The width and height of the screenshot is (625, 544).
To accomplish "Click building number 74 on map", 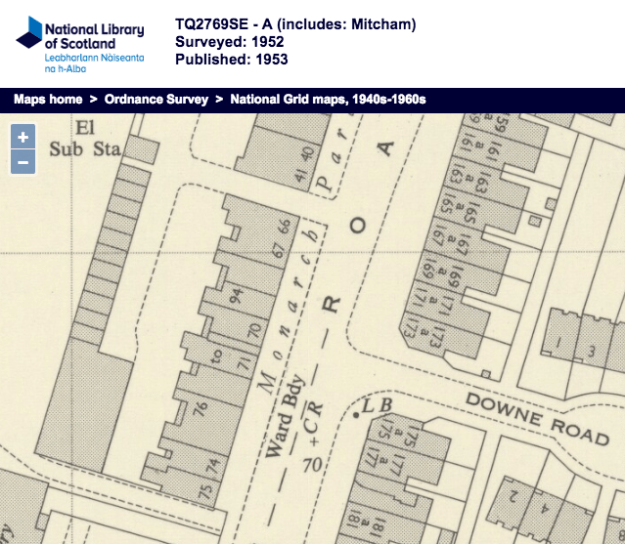I will 212,466.
